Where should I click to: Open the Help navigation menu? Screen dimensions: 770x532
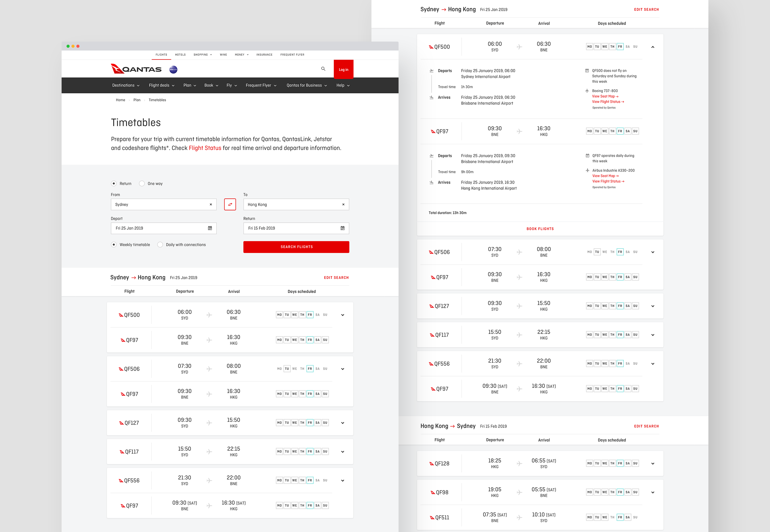(343, 85)
